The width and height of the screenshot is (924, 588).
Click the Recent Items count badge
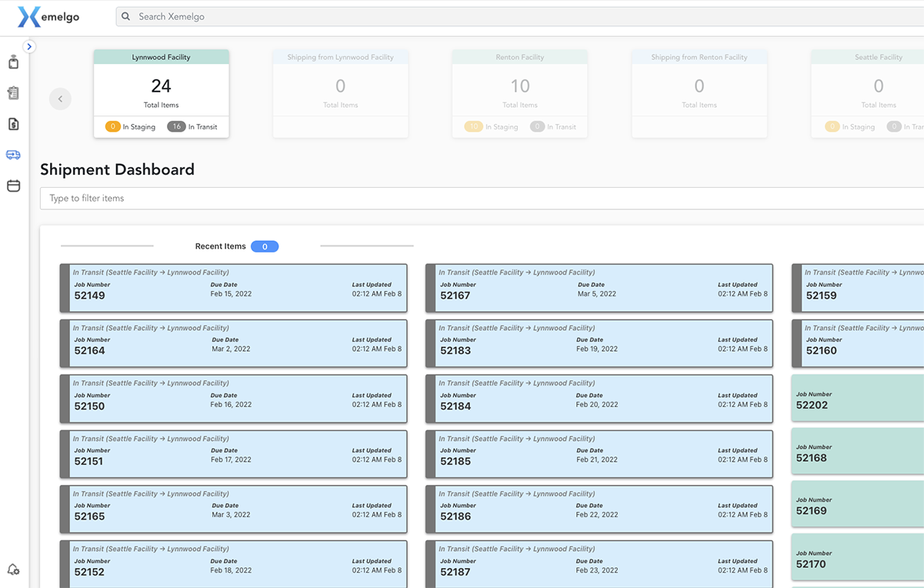[265, 246]
